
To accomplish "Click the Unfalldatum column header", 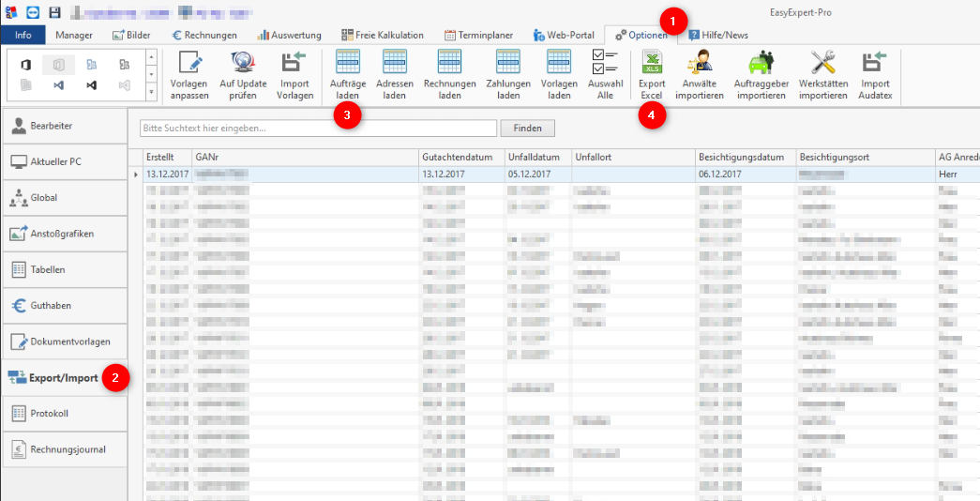I will tap(538, 157).
